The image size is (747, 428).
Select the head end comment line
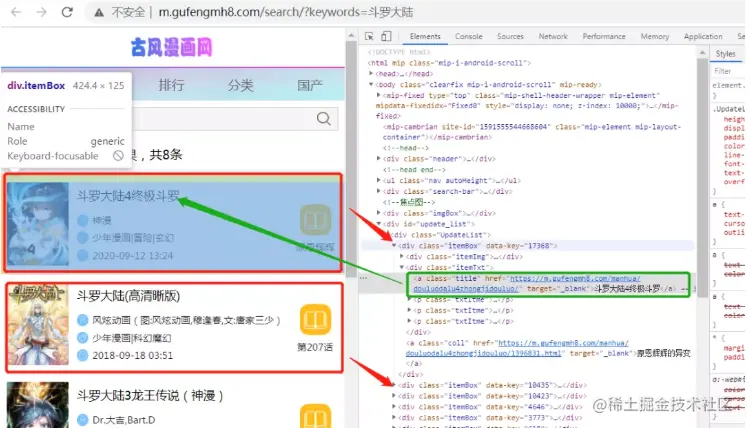414,169
